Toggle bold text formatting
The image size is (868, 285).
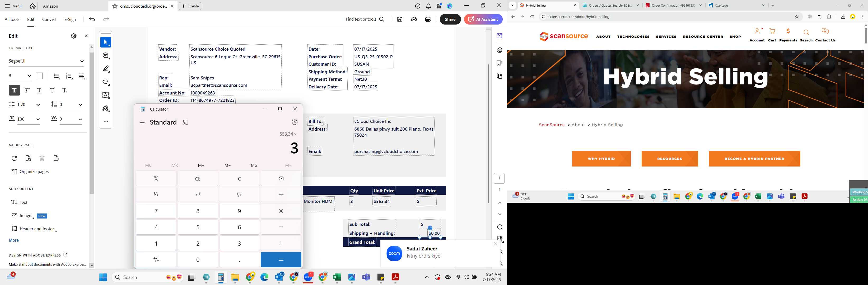pos(14,90)
